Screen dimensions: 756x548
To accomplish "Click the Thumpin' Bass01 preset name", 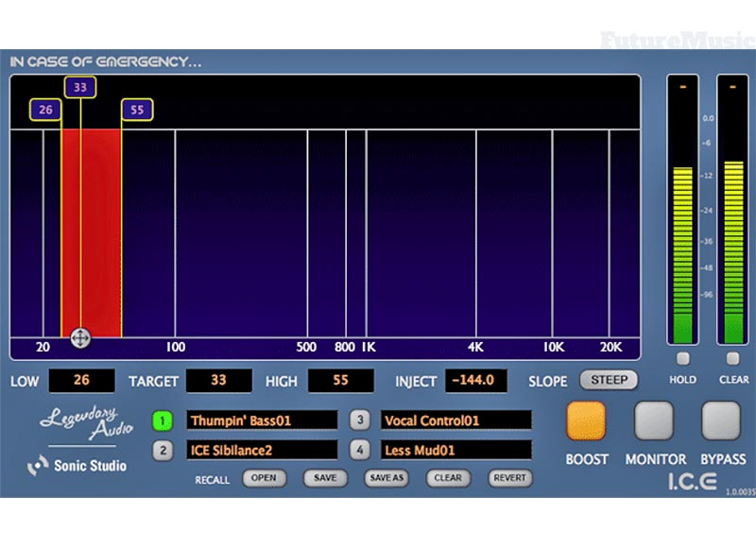I will coord(262,420).
